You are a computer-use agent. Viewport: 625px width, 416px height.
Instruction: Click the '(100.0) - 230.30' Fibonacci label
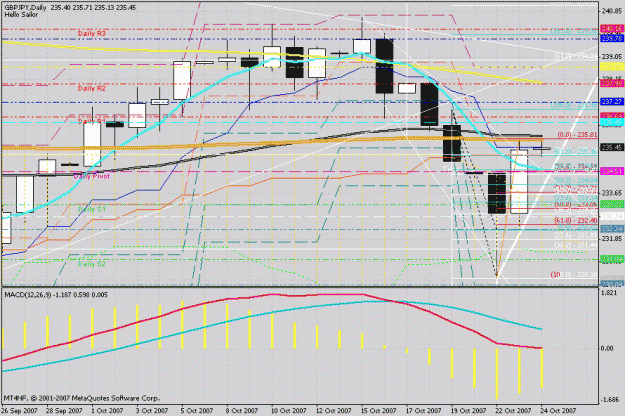click(574, 275)
